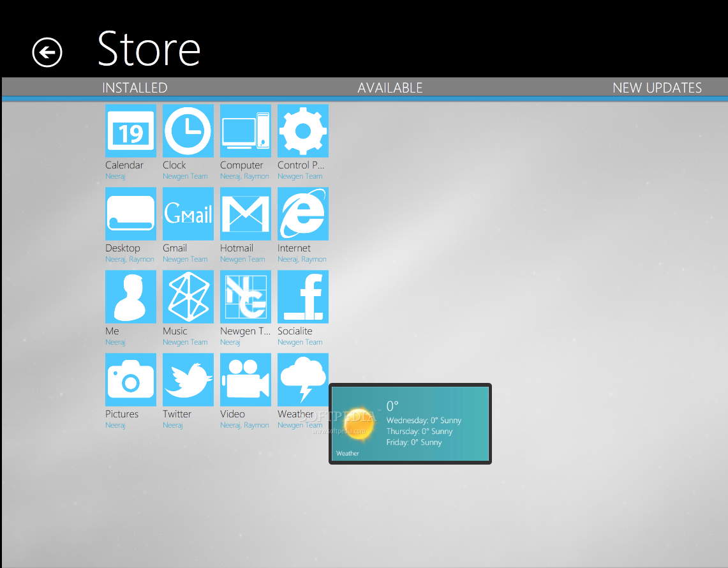Viewport: 728px width, 568px height.
Task: Click author "Neeraj, Raymon" under Computer
Action: coord(244,177)
